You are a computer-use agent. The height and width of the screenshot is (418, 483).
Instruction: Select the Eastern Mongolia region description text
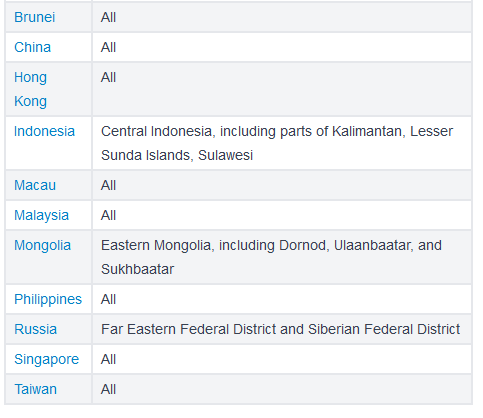tap(271, 257)
